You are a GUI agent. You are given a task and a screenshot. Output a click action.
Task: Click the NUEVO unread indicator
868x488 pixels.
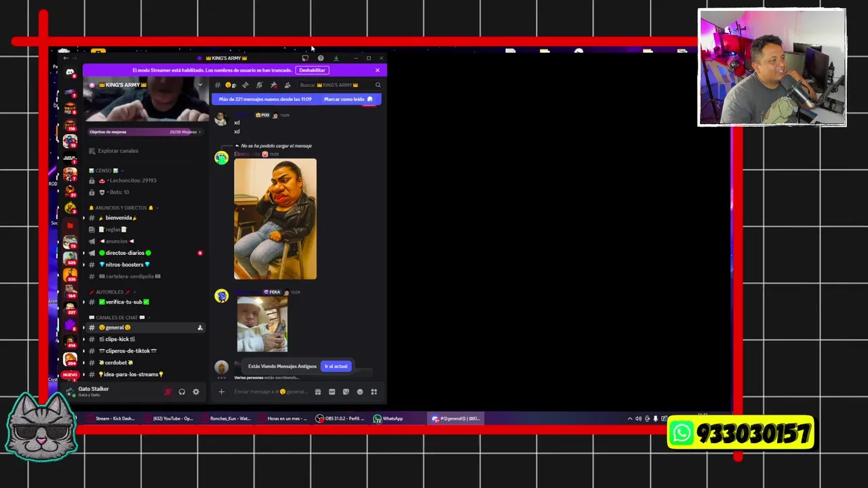(70, 374)
